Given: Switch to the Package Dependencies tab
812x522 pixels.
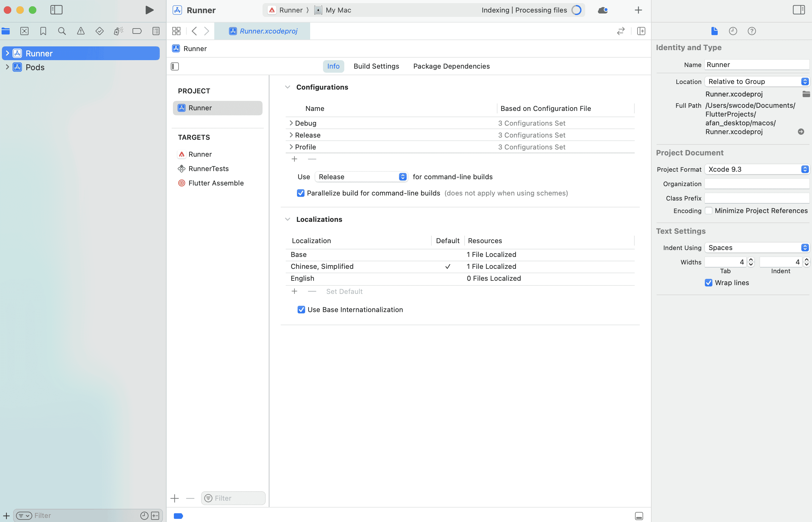Looking at the screenshot, I should pos(451,66).
